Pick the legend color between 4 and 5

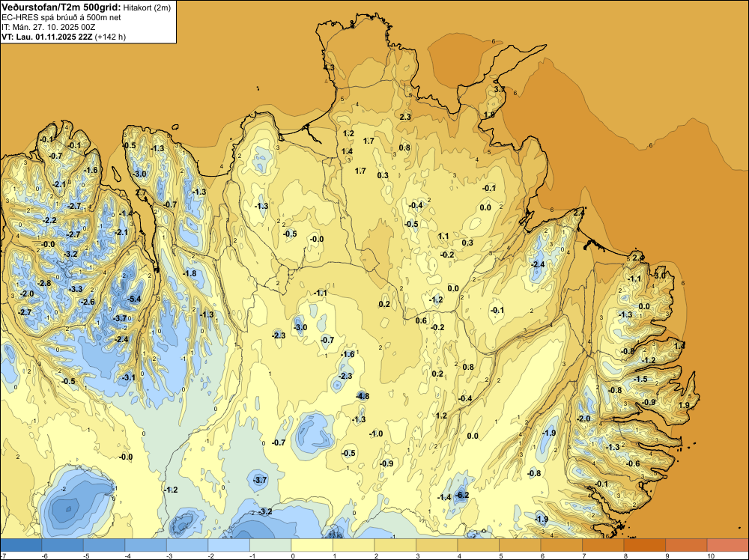pos(478,545)
